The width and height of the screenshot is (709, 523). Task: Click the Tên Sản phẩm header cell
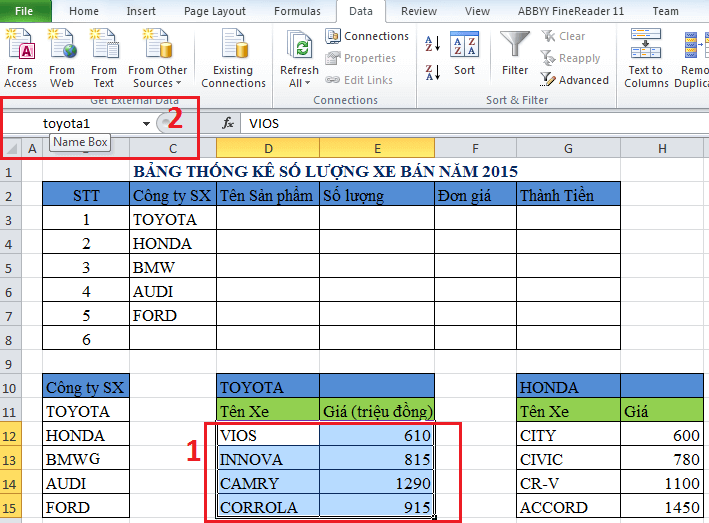coord(268,195)
